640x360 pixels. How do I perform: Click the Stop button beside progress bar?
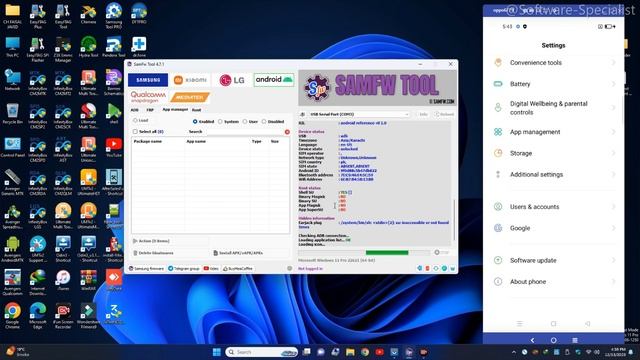click(442, 253)
